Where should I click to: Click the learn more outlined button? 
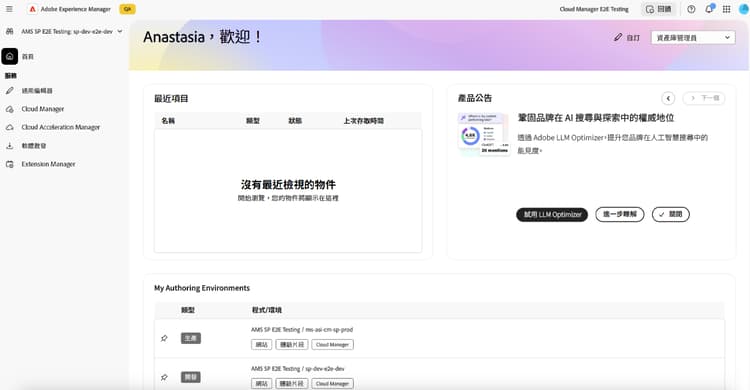point(619,214)
